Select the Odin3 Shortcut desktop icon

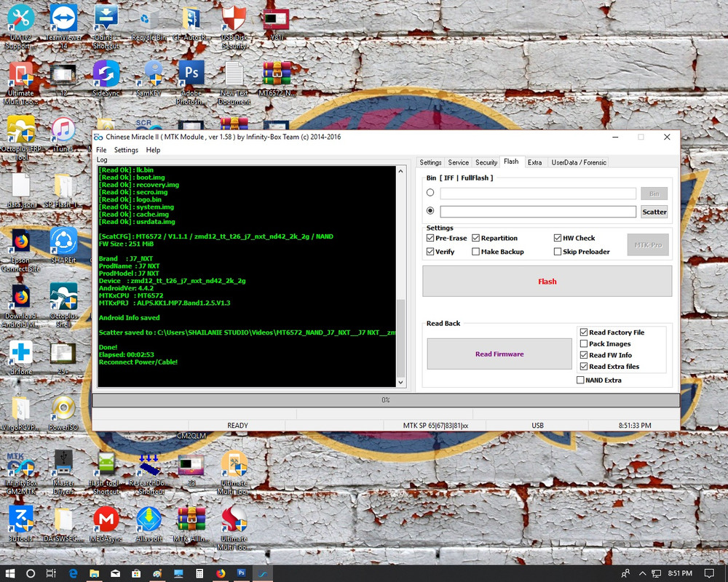pyautogui.click(x=106, y=26)
